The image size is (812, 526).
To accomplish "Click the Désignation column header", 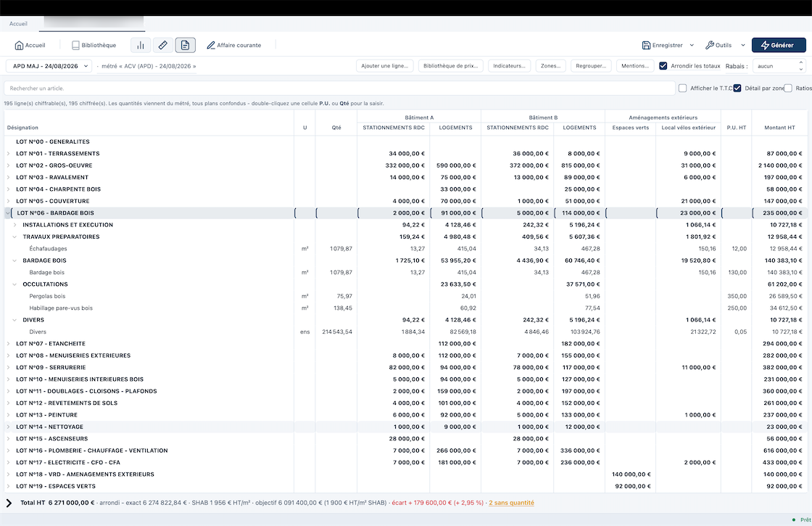I will click(22, 128).
